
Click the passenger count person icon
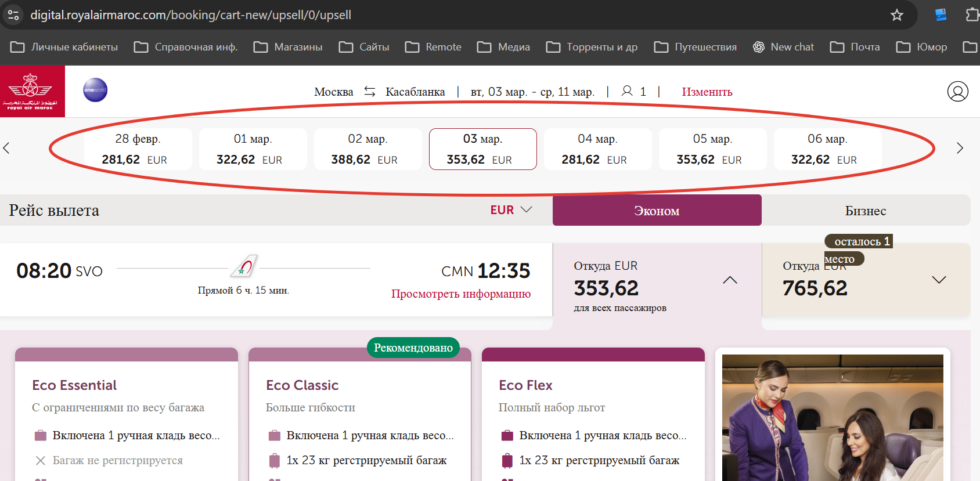coord(627,91)
